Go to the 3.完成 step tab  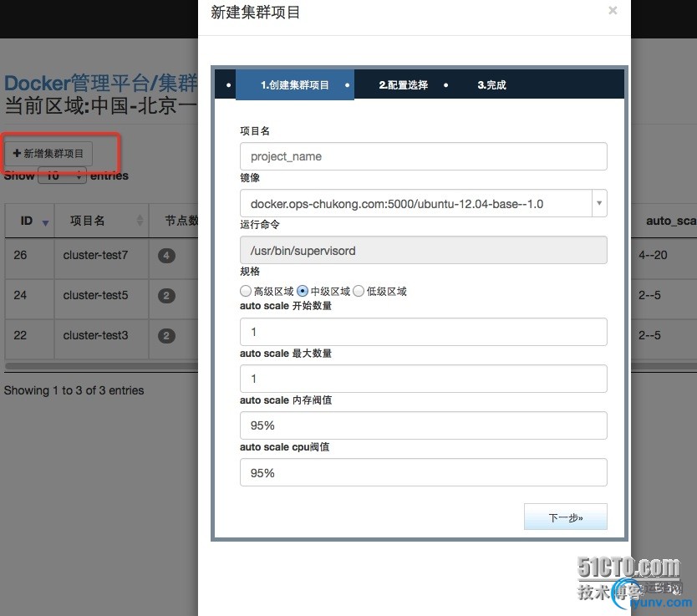click(491, 85)
